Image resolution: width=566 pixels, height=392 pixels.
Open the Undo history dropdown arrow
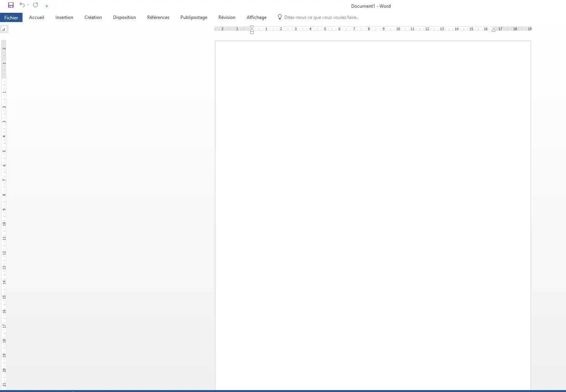pos(28,5)
